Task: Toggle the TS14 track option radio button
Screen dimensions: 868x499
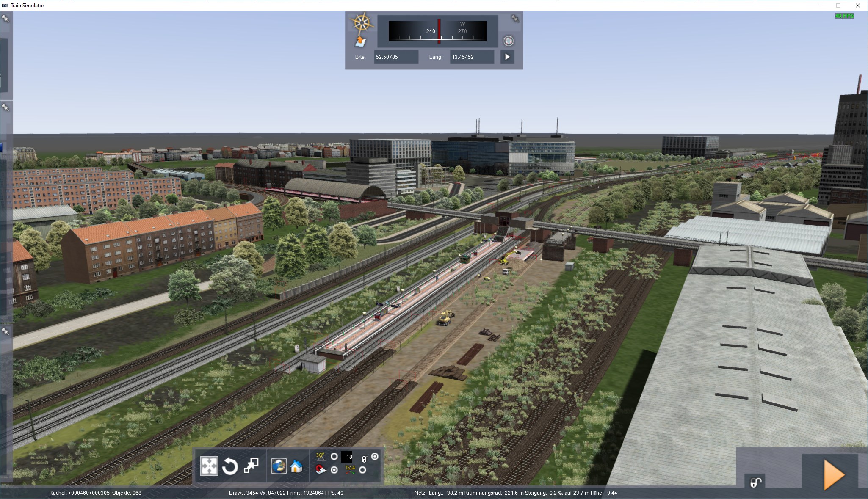Action: (362, 470)
